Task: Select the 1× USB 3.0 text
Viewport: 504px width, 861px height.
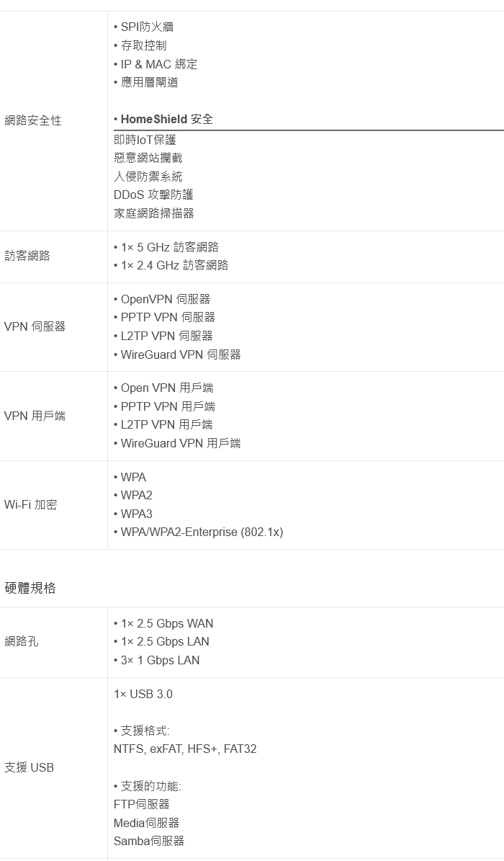Action: tap(143, 694)
